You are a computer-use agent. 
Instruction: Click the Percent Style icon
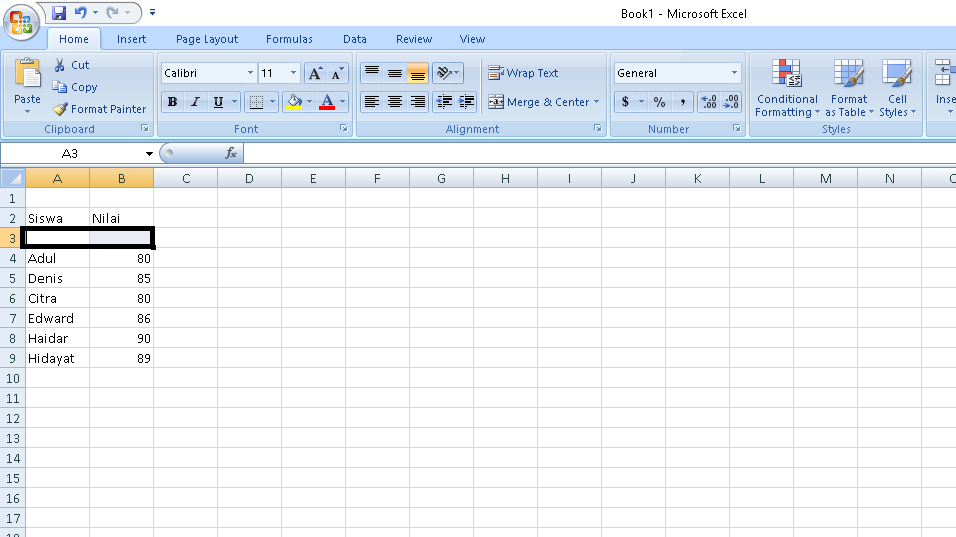pyautogui.click(x=659, y=102)
